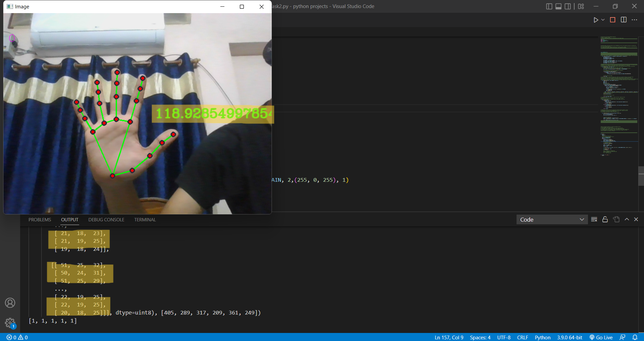Select encoding via UTF-8 indicator
The width and height of the screenshot is (644, 341).
(504, 337)
